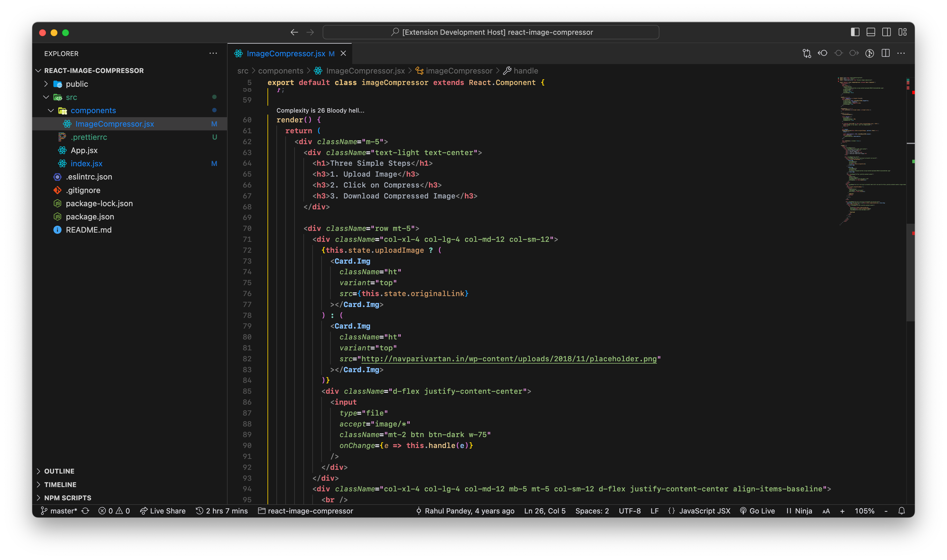Click the previous change circle icon
The width and height of the screenshot is (947, 560).
838,54
